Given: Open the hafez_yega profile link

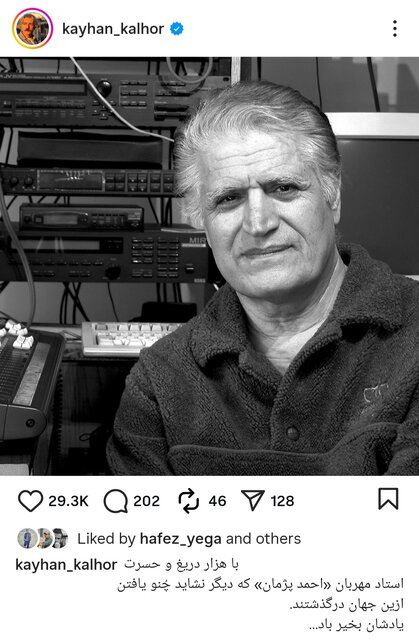Looking at the screenshot, I should pyautogui.click(x=181, y=539).
